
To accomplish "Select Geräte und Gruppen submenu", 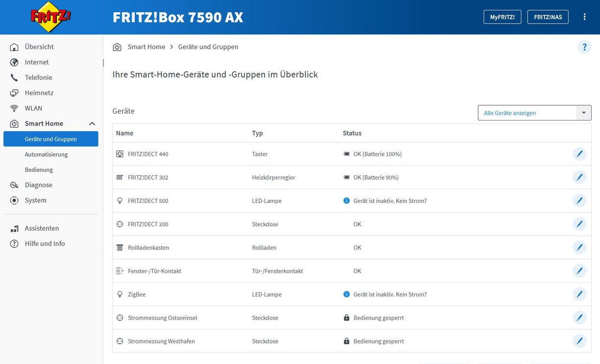I will pos(51,139).
